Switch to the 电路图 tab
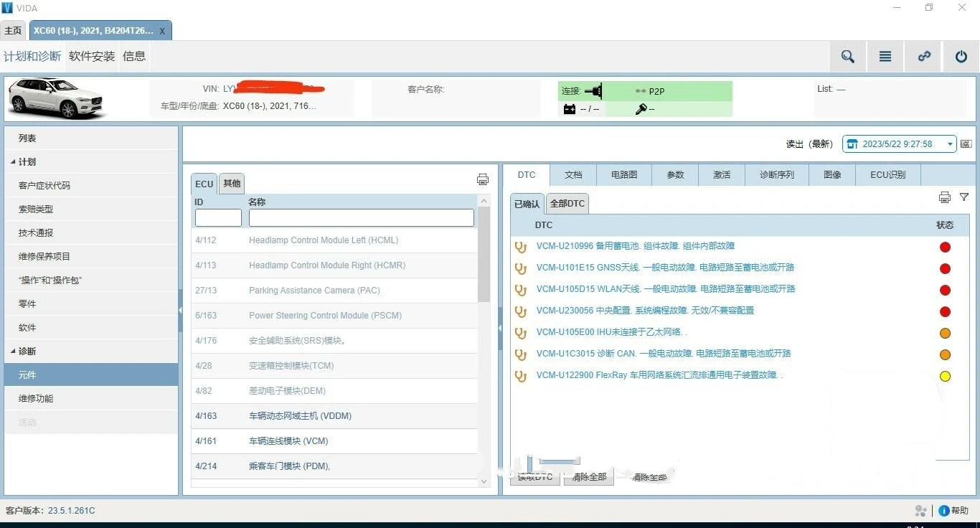Image resolution: width=980 pixels, height=528 pixels. click(x=624, y=175)
